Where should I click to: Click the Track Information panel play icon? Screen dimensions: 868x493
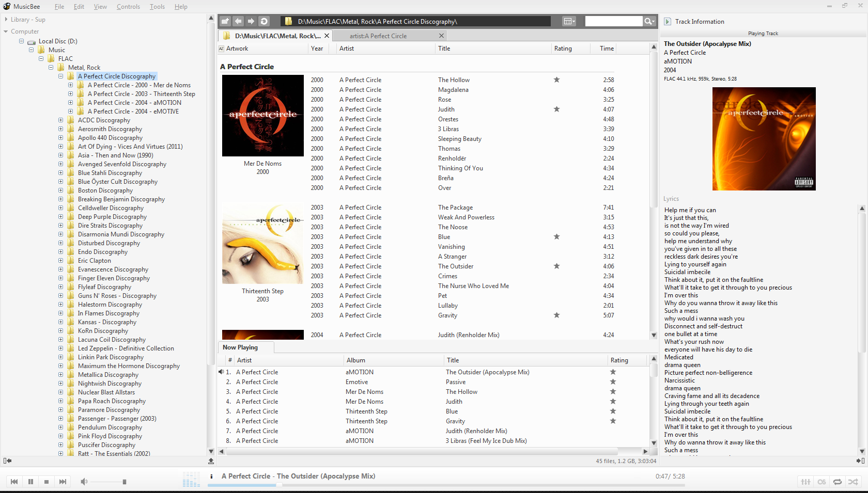click(x=667, y=21)
